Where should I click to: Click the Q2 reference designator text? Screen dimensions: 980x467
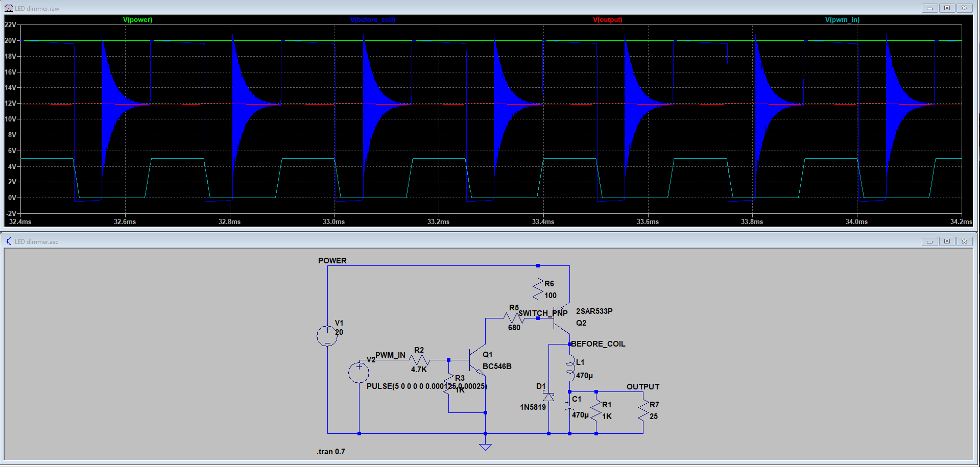581,323
